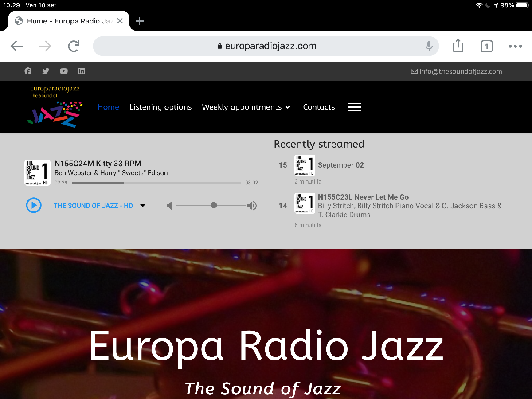Screen dimensions: 532x399
Task: Open the Contacts page
Action: pos(319,107)
